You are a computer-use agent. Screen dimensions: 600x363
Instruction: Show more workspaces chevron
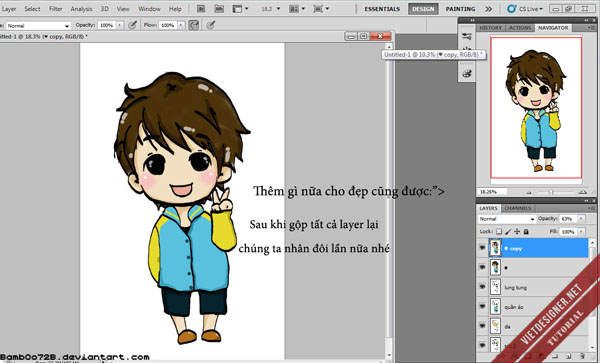(489, 9)
